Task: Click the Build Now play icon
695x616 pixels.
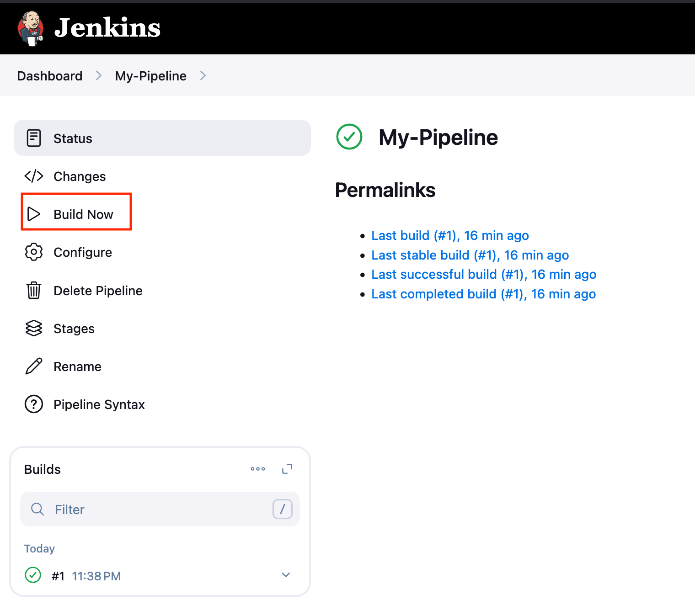Action: (x=34, y=214)
